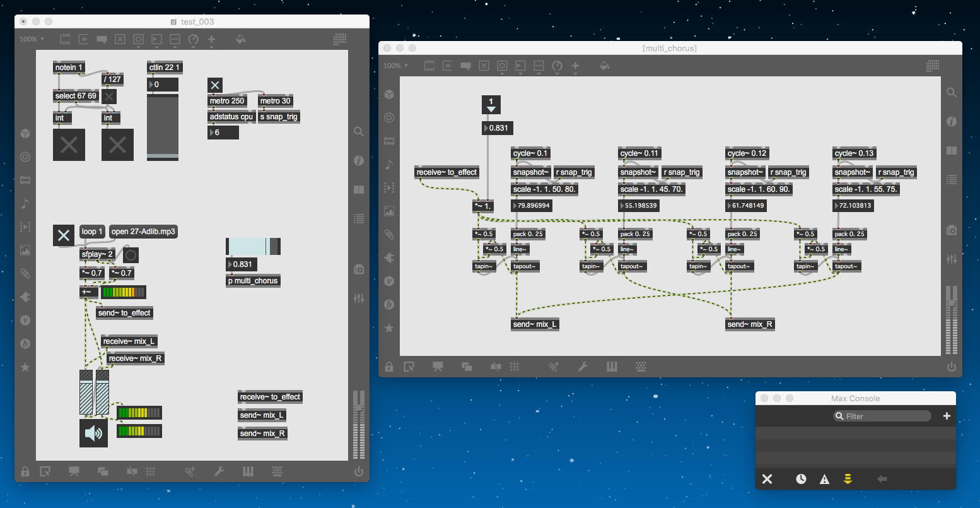Click the warning triangle icon in Max Console

point(824,480)
